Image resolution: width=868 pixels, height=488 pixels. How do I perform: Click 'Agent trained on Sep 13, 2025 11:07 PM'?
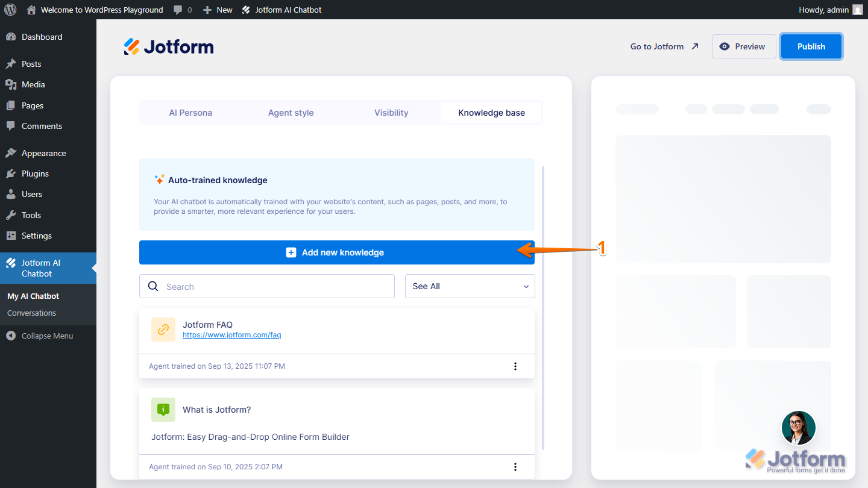point(217,366)
